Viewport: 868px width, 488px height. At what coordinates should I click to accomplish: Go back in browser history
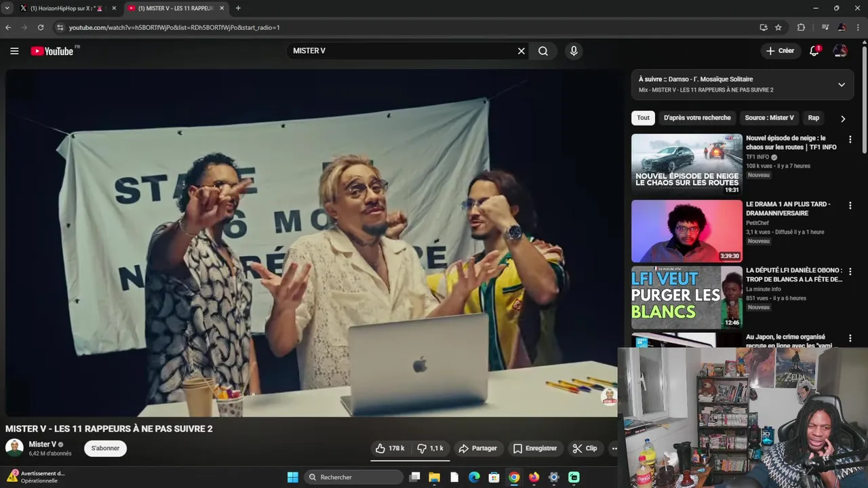pos(8,27)
